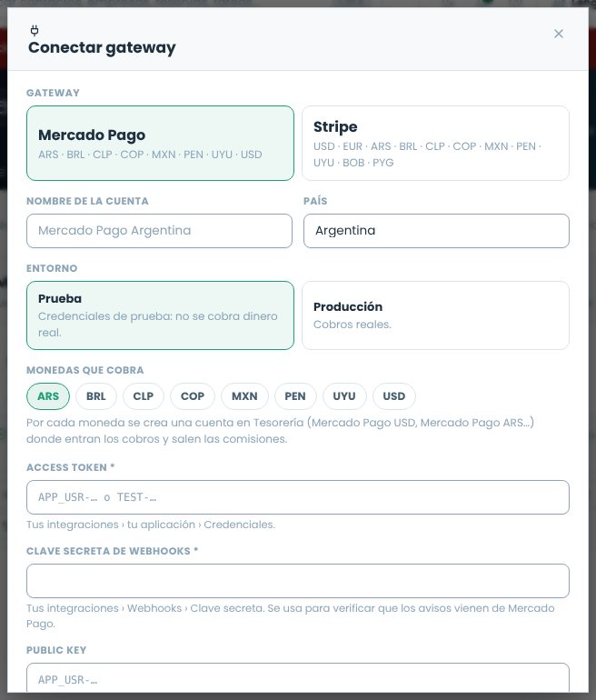Toggle the COP currency chip
Viewport: 596px width, 700px height.
[193, 396]
